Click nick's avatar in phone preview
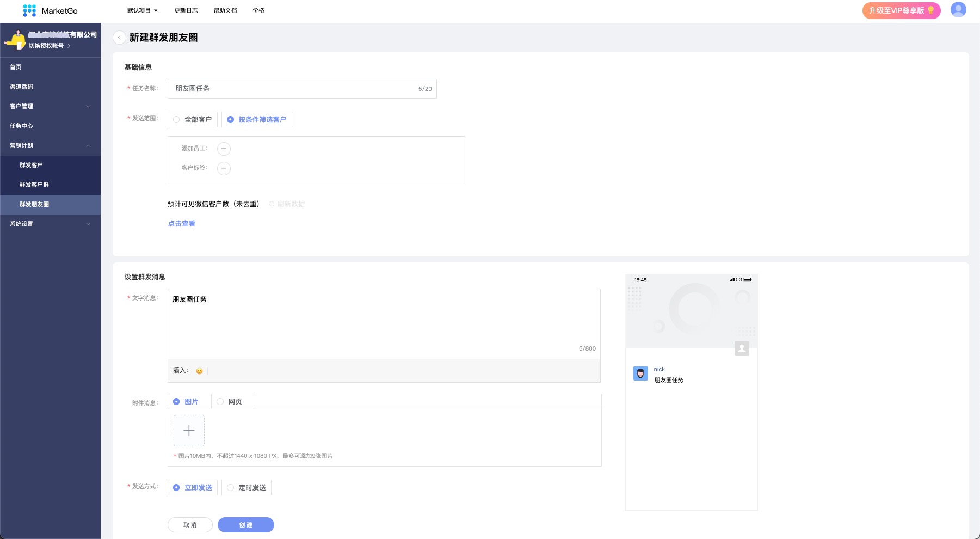980x539 pixels. (x=640, y=373)
